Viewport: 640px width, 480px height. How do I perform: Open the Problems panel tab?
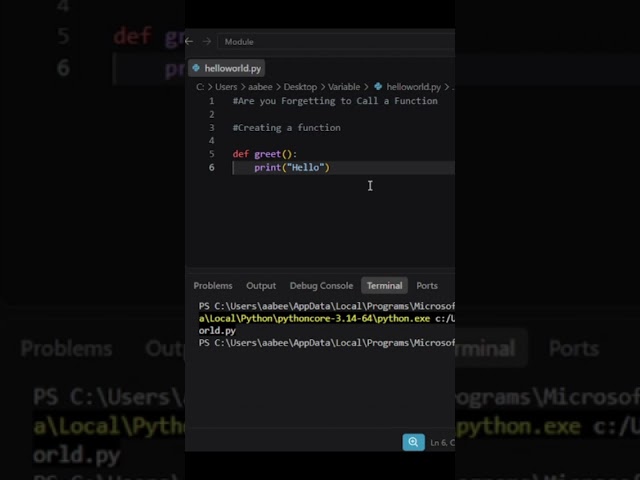click(x=213, y=286)
